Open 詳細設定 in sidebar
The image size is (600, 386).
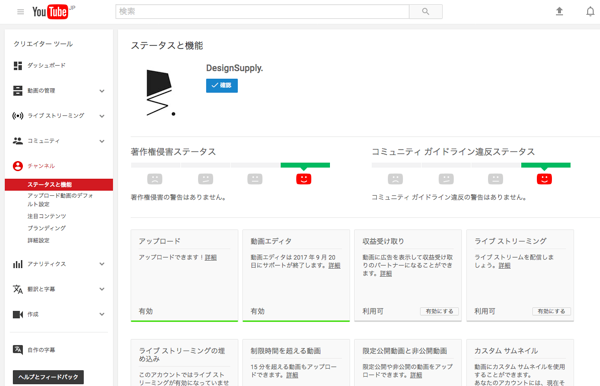pos(38,240)
